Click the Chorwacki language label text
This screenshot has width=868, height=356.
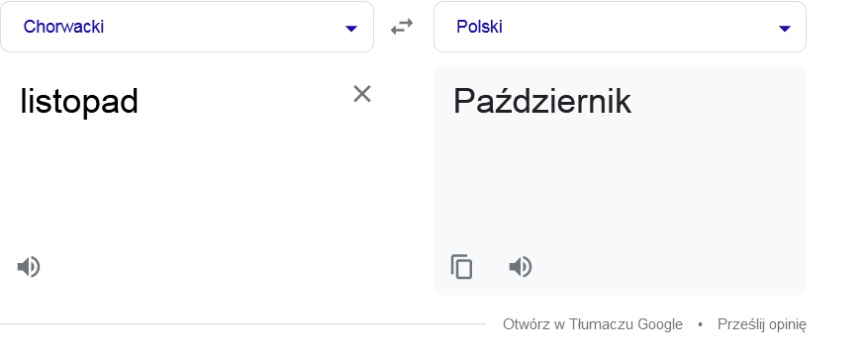pos(63,27)
